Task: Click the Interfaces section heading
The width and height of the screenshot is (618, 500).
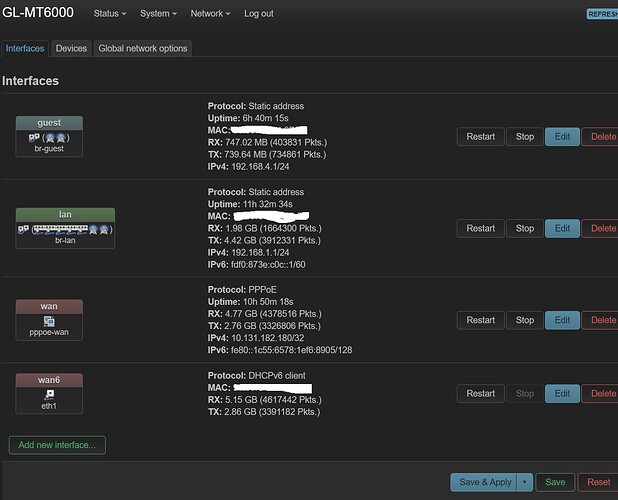Action: pos(30,81)
